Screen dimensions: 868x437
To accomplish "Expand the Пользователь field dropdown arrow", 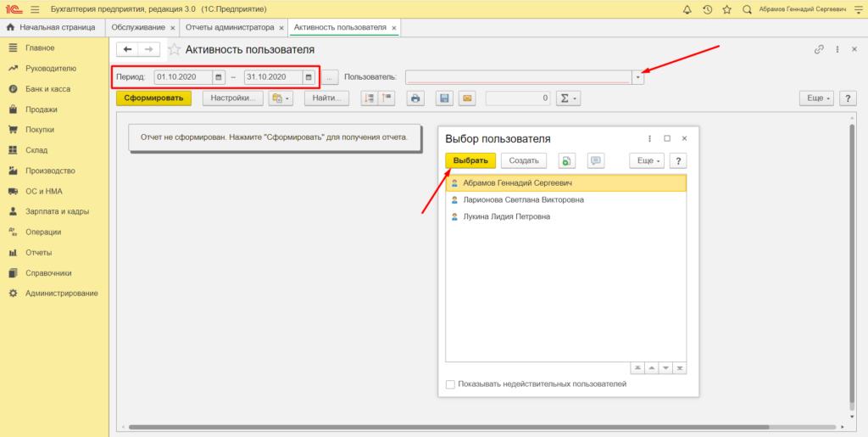I will [637, 77].
